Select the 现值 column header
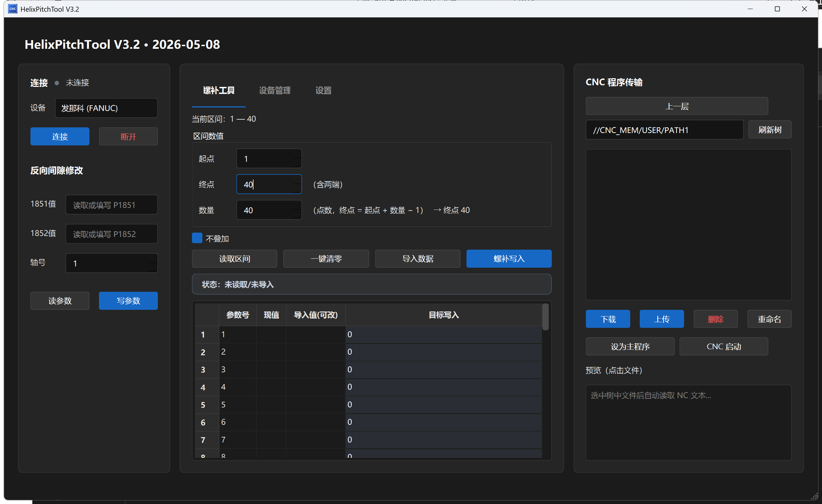 (271, 315)
